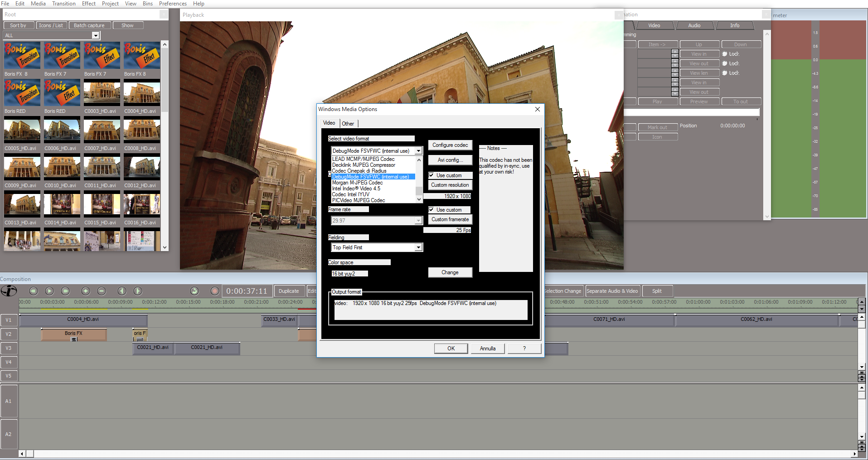868x460 pixels.
Task: Open the Frame rate 29.97 dropdown
Action: tap(377, 221)
